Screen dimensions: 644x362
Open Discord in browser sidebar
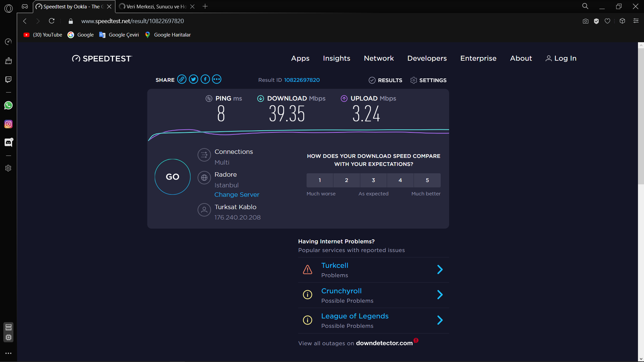[x=8, y=143]
